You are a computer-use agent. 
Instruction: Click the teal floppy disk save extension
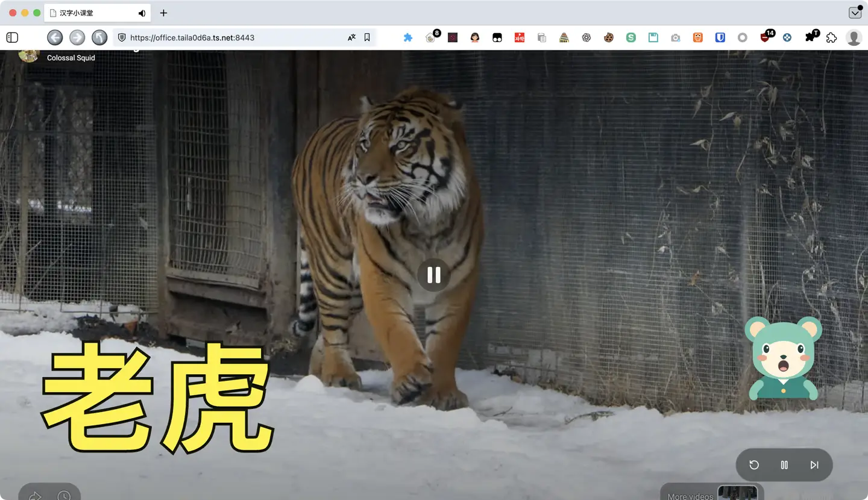[x=653, y=37]
